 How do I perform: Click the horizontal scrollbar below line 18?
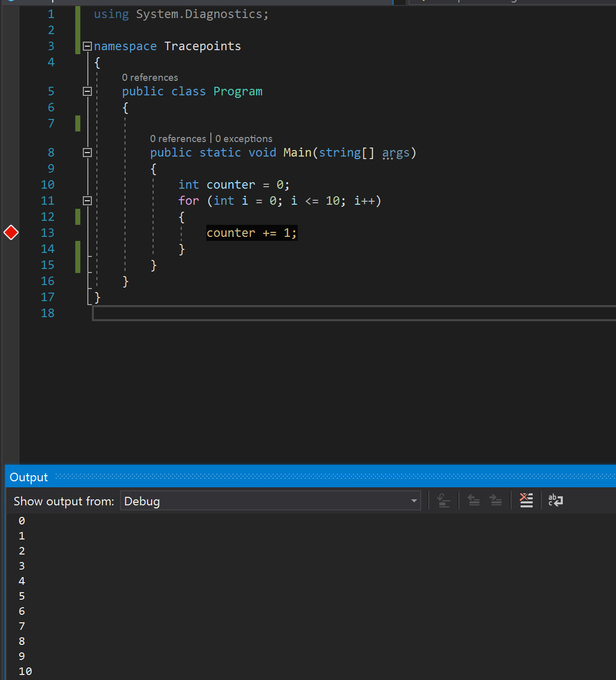pos(351,313)
